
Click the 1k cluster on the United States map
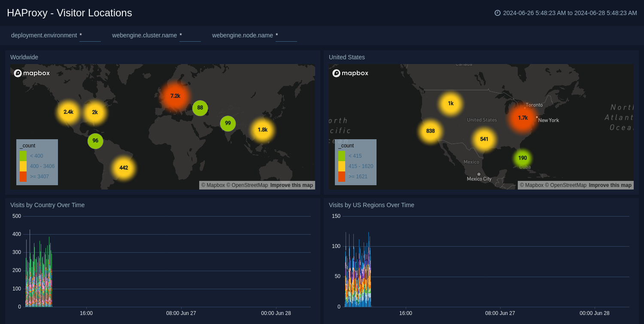click(x=451, y=104)
